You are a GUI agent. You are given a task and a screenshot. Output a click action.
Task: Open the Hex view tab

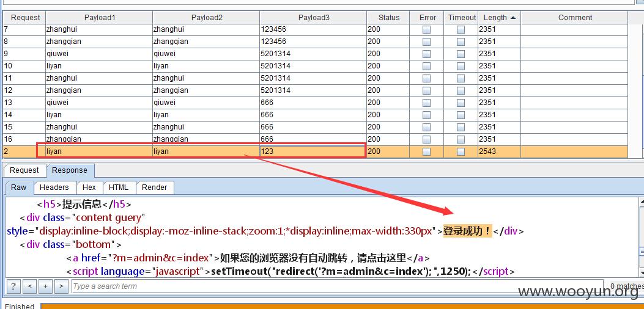click(89, 187)
